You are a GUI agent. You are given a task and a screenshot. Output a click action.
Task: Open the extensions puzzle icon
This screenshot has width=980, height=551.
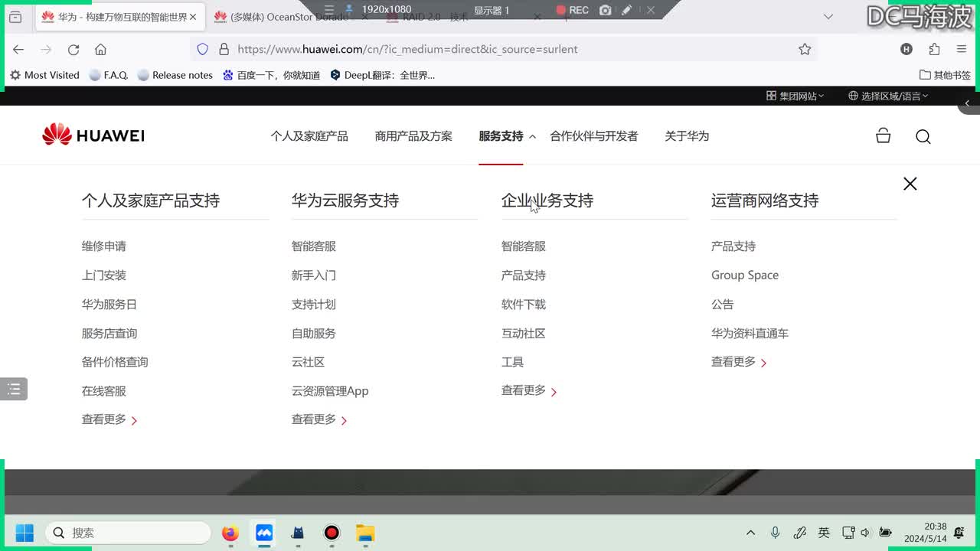point(934,49)
